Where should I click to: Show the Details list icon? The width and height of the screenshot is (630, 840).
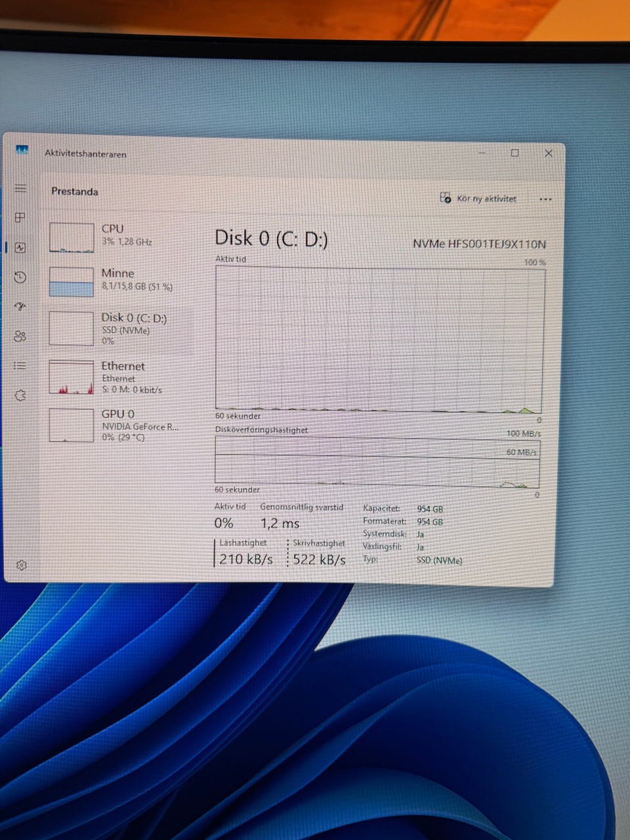tap(20, 366)
